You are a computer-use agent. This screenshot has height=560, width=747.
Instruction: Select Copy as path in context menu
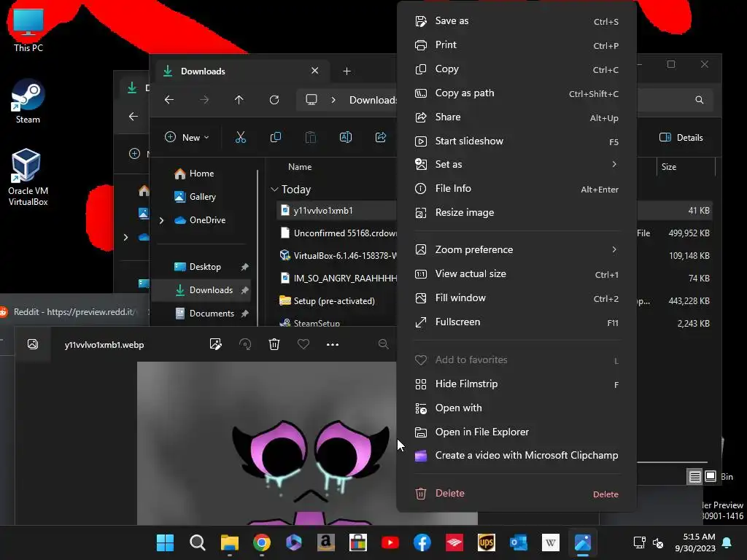click(x=517, y=93)
